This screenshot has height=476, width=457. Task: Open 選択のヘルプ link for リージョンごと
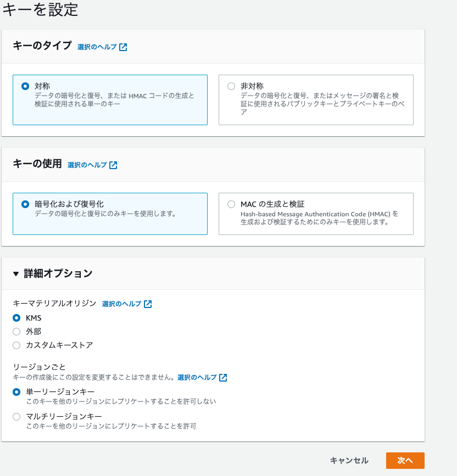click(197, 378)
